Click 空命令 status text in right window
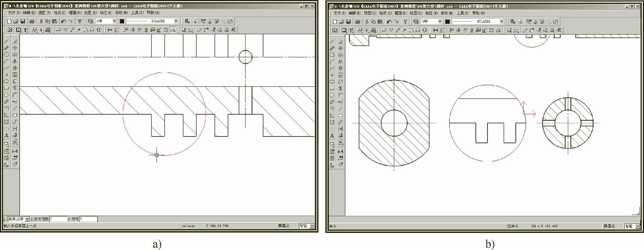Screen dimensions: 644x250 point(513,226)
